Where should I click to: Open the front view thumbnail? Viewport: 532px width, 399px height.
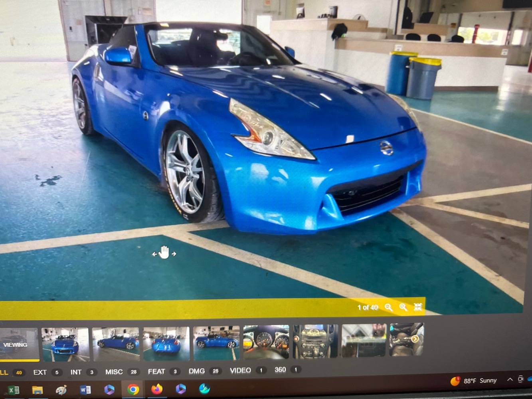[x=65, y=344]
